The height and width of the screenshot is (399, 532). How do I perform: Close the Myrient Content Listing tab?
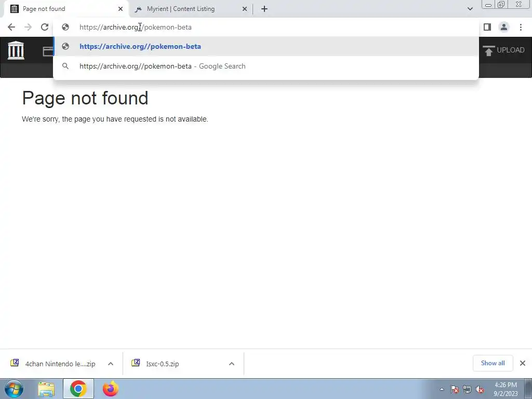click(245, 9)
